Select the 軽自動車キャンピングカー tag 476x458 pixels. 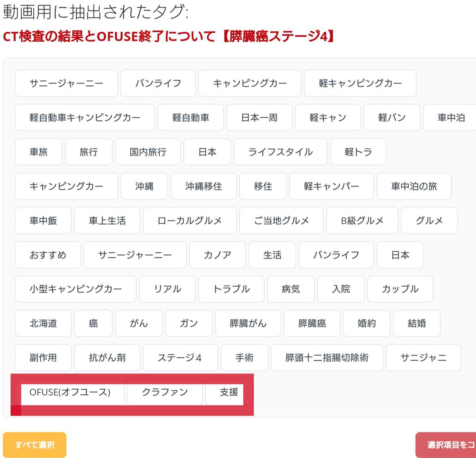(x=85, y=118)
